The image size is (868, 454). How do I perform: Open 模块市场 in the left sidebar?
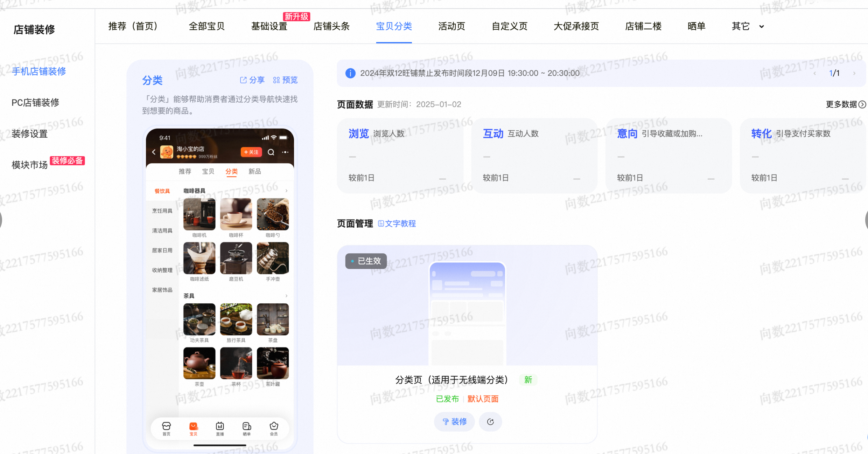30,165
